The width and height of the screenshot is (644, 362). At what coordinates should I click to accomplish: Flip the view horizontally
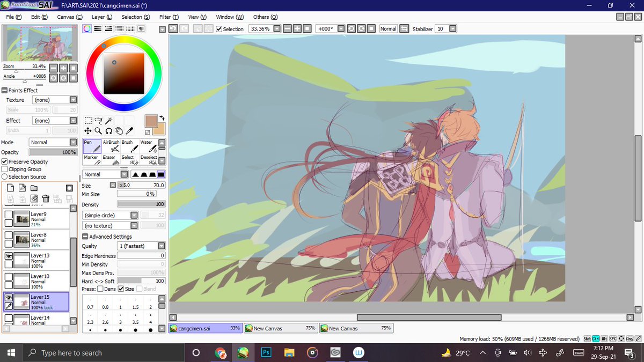[405, 28]
